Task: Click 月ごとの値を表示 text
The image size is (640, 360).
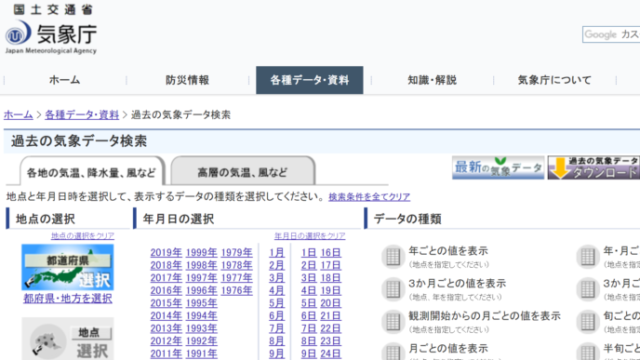Action: point(448,349)
